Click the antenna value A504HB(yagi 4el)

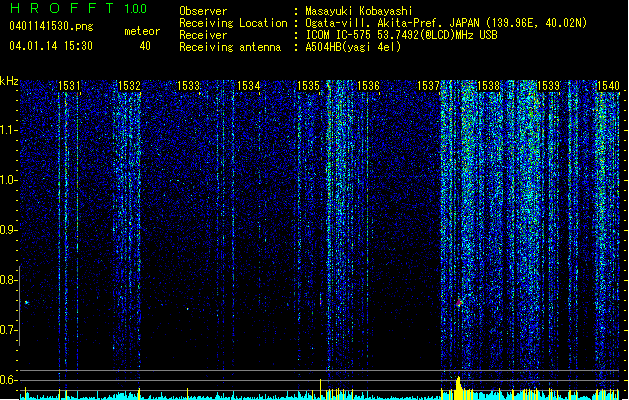point(353,47)
